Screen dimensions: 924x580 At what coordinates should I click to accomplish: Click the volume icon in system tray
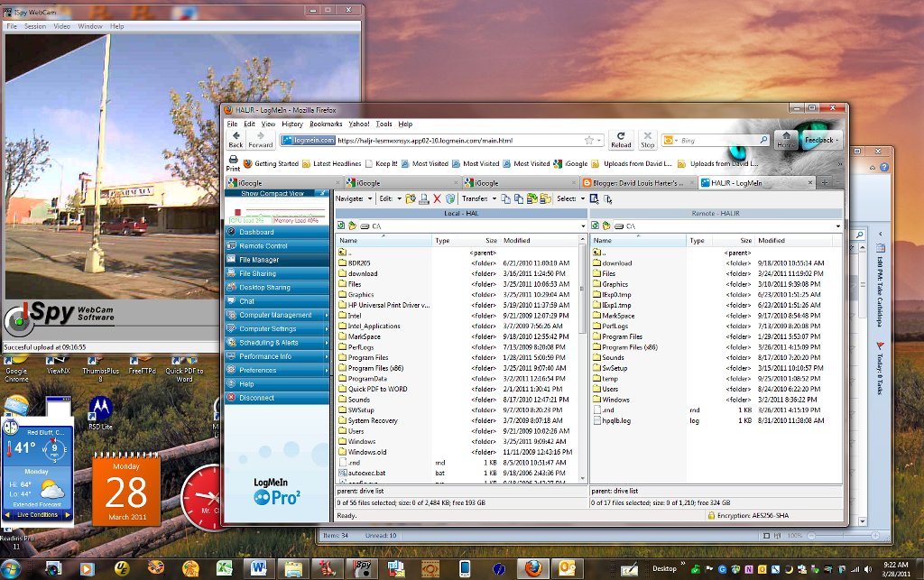(x=867, y=569)
